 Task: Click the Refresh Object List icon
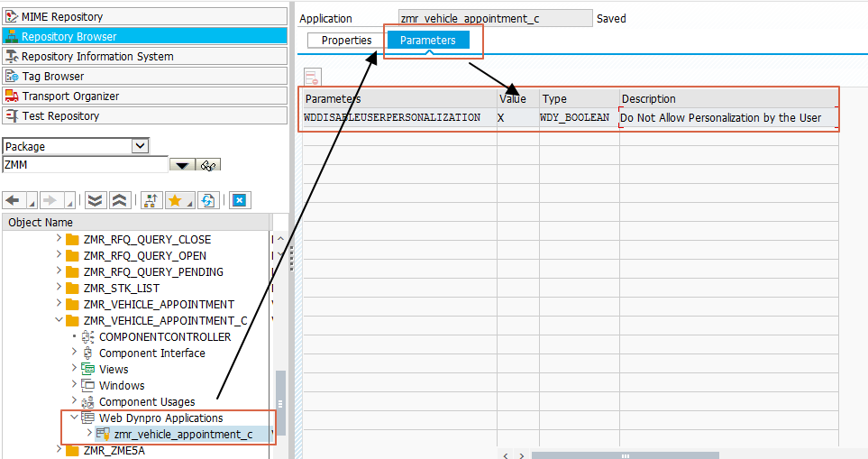tap(209, 200)
